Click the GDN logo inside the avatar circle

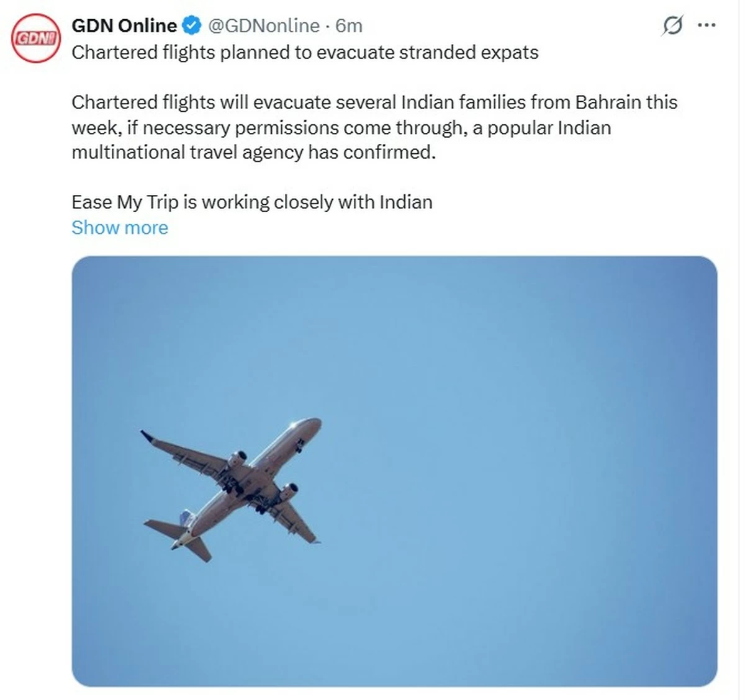click(x=35, y=37)
